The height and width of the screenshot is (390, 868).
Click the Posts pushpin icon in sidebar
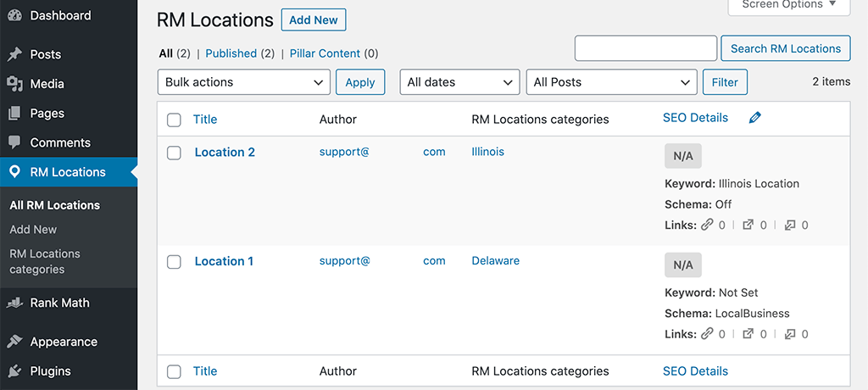(x=14, y=54)
